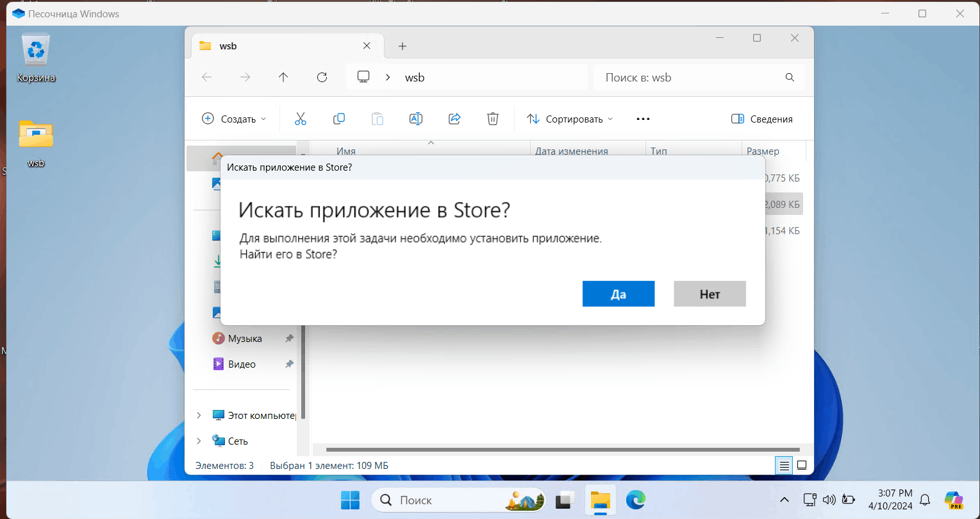
Task: Expand the Этот компьютер tree node
Action: [x=199, y=415]
